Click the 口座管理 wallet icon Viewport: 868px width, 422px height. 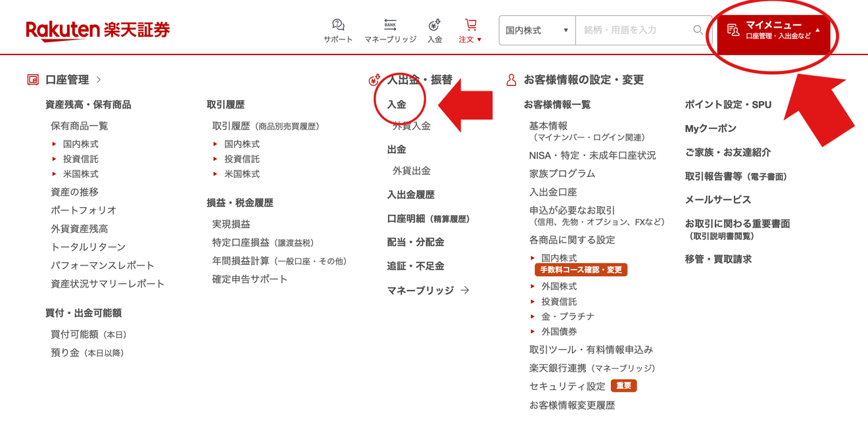pos(33,80)
